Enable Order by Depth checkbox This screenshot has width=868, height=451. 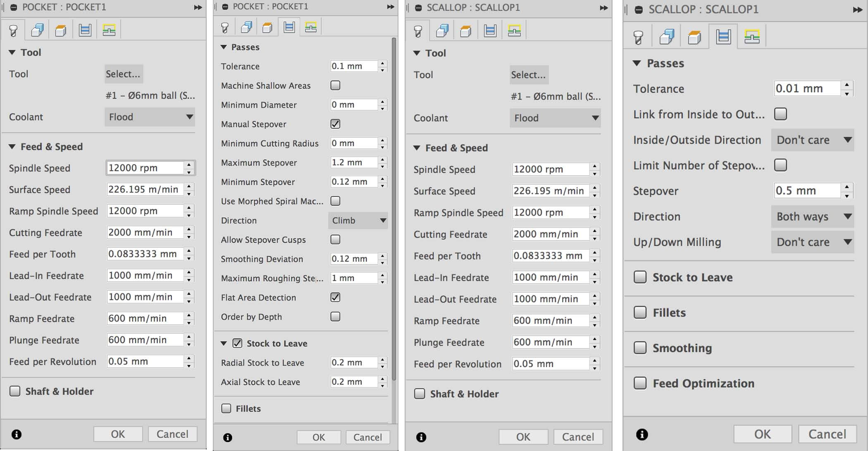(x=335, y=317)
